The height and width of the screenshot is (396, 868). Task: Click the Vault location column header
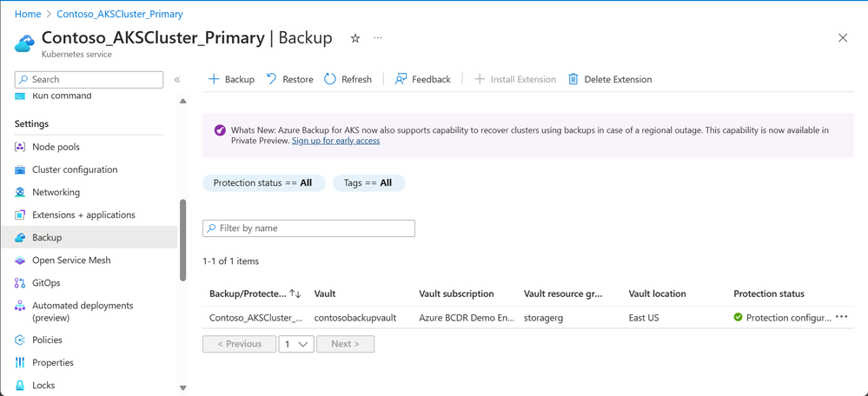[x=657, y=294]
